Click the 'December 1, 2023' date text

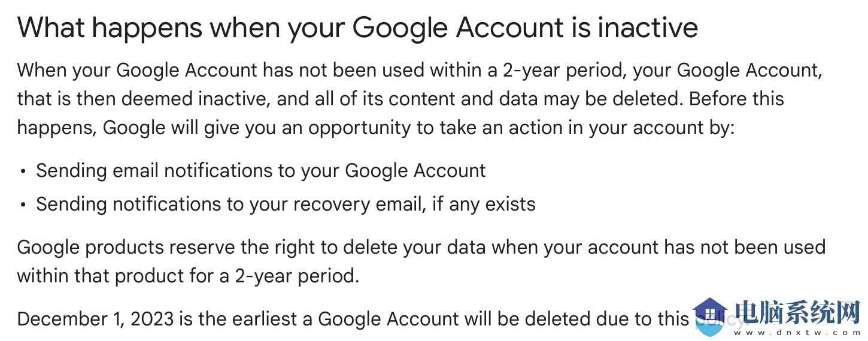(x=95, y=319)
